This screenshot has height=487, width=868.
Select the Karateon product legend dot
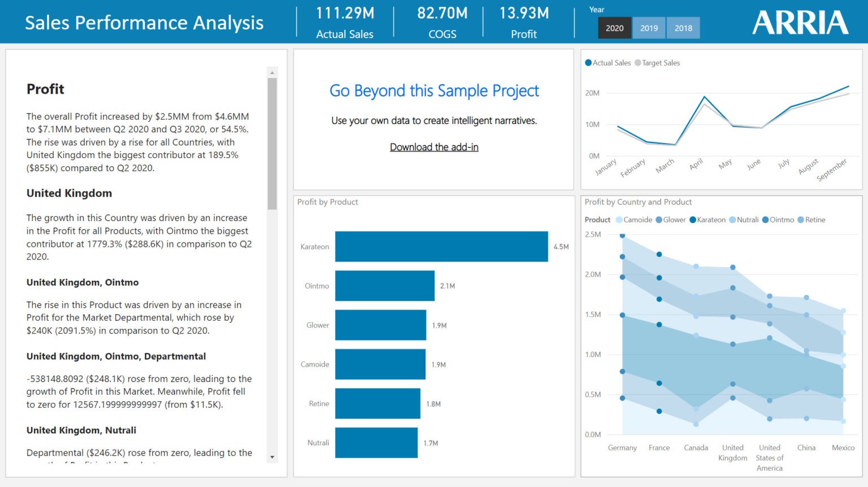pos(693,220)
